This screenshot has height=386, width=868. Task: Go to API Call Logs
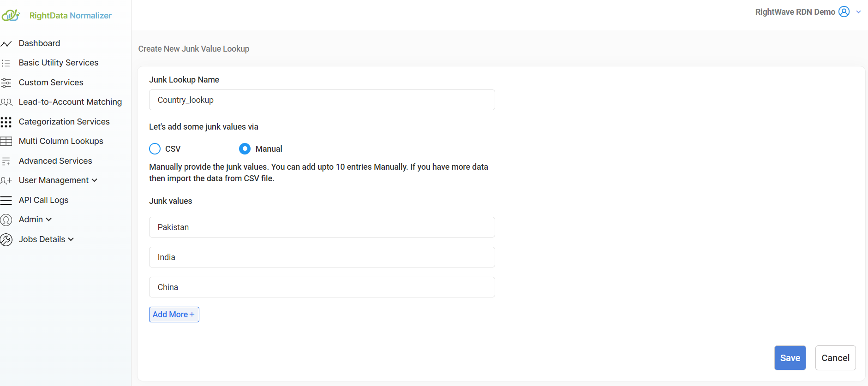43,200
